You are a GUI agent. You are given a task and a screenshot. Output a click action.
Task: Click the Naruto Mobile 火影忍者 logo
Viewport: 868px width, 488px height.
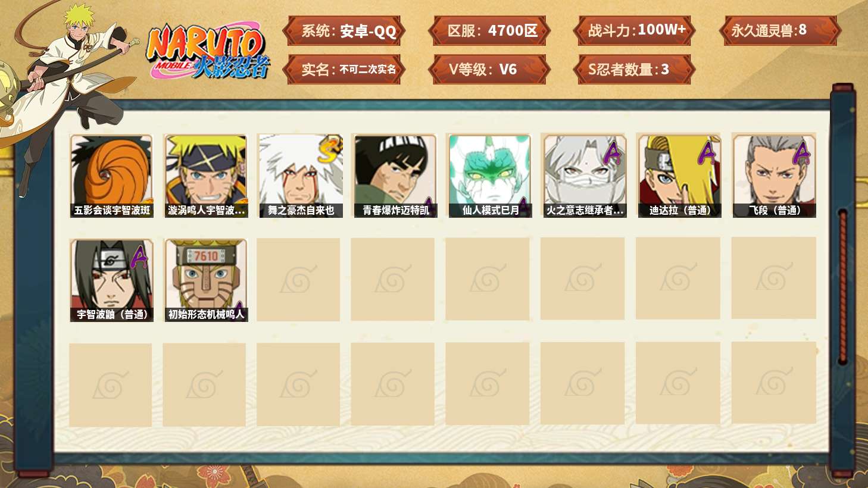[x=208, y=52]
